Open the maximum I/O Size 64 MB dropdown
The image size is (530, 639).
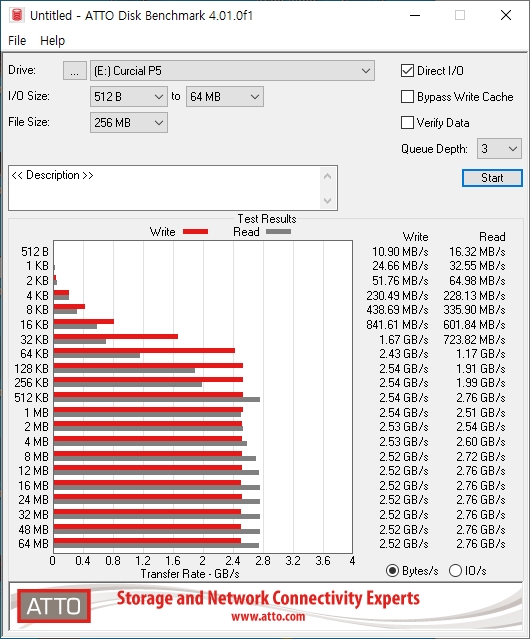coord(225,97)
